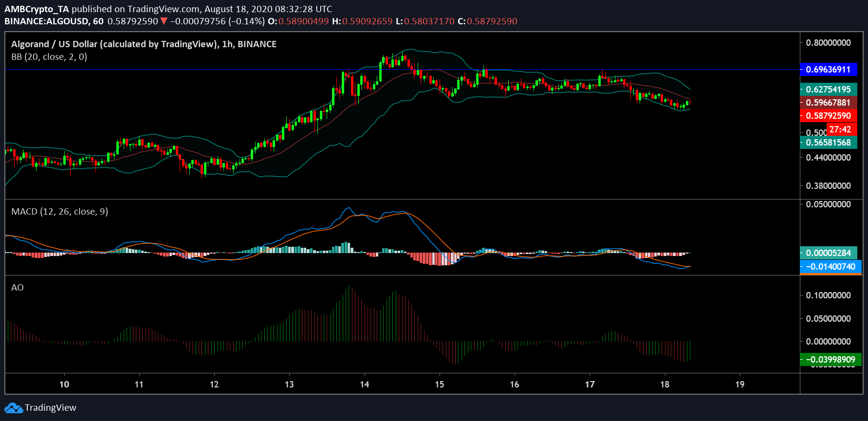Viewport: 868px width, 421px height.
Task: Select the 0.56581568 lower band label
Action: coord(829,143)
